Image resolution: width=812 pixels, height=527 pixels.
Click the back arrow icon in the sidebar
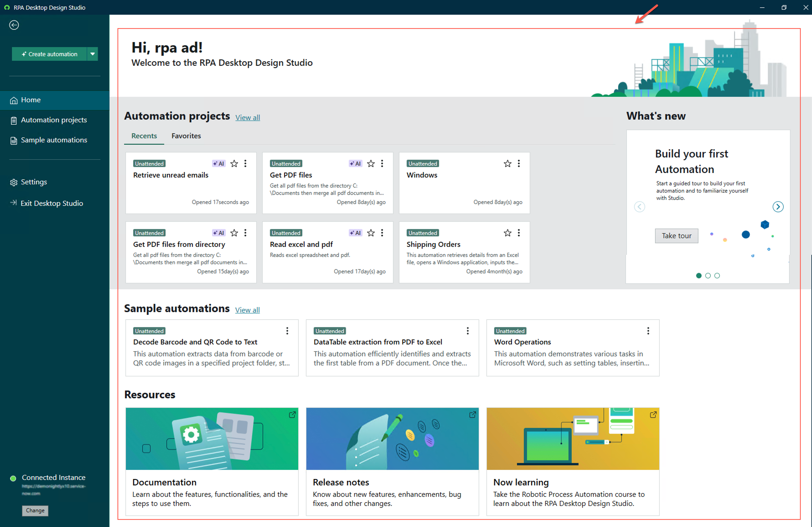click(x=14, y=25)
